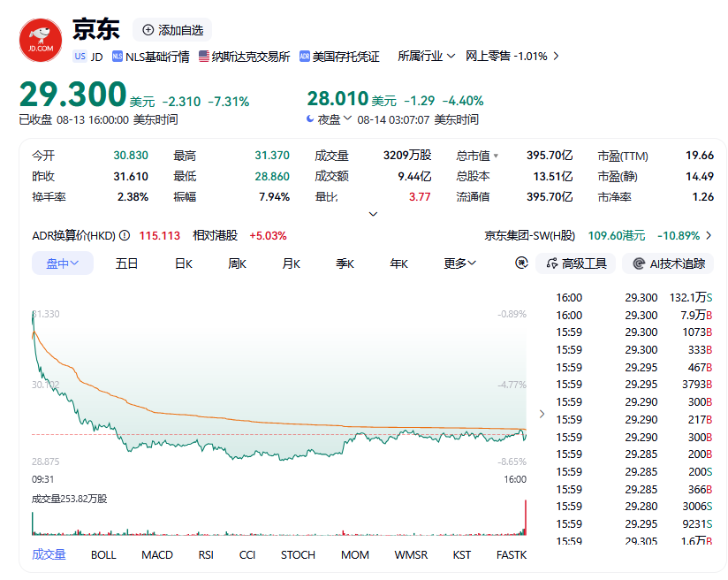Click the US flag icon beside 纳斯达克交易所
Image resolution: width=728 pixels, height=580 pixels.
[x=204, y=57]
